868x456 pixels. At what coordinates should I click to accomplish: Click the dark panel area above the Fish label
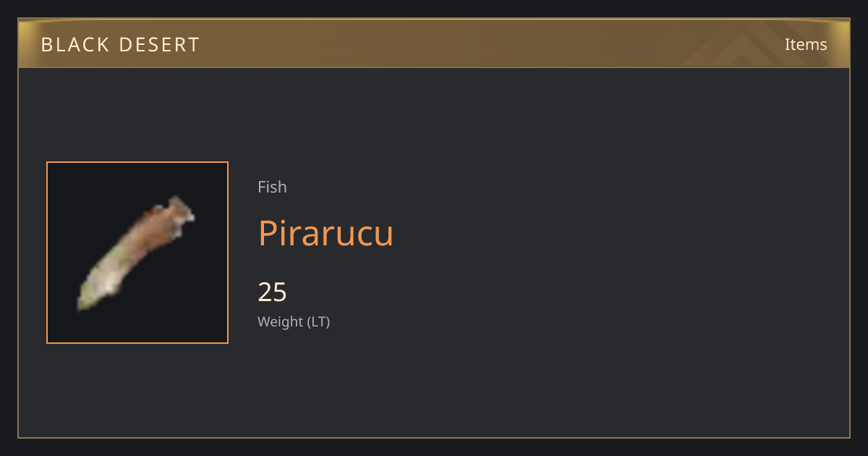click(325, 123)
